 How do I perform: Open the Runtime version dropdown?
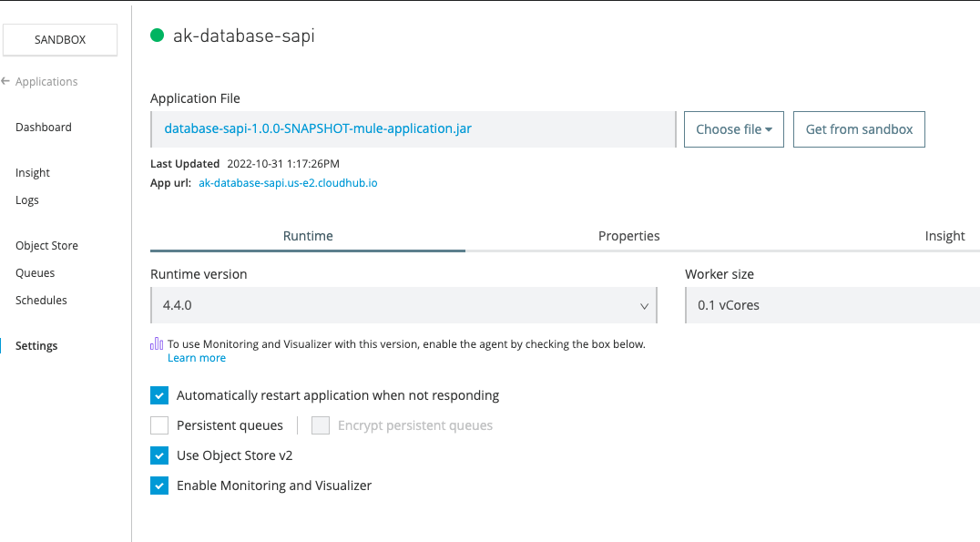pyautogui.click(x=403, y=305)
